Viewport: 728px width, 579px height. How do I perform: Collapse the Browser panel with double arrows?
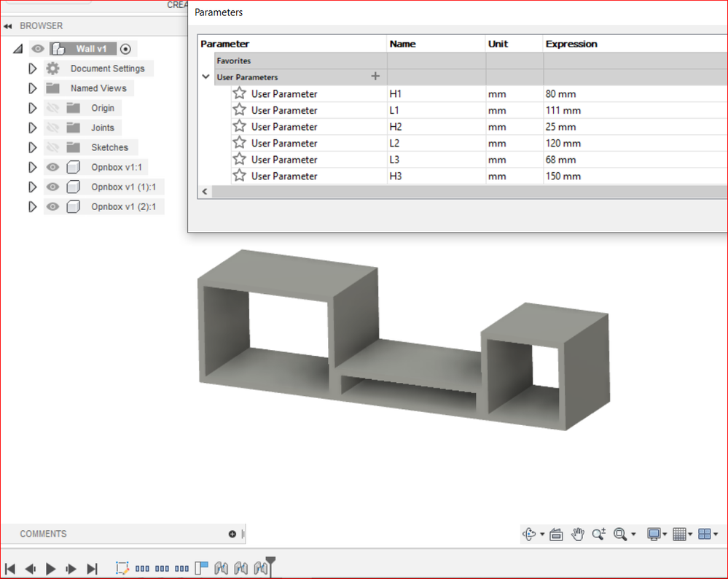(x=8, y=26)
